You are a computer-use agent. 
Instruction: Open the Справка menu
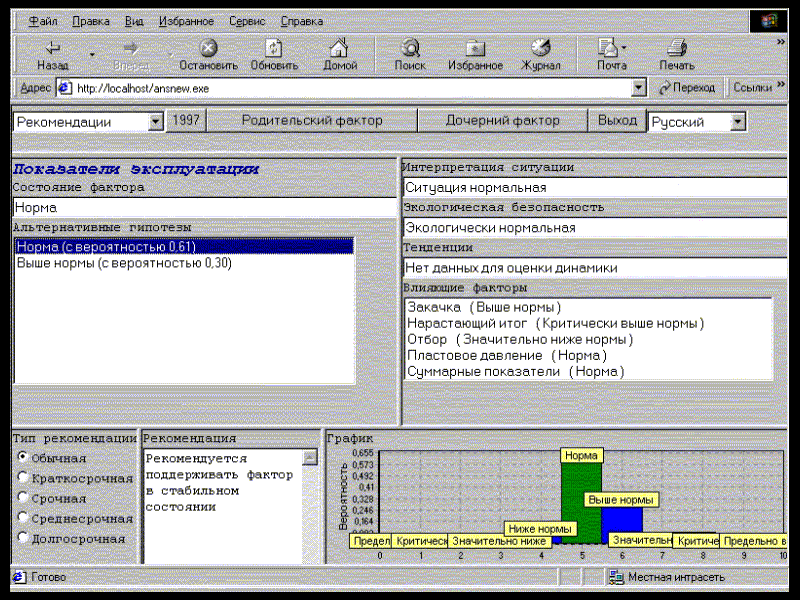tap(302, 21)
